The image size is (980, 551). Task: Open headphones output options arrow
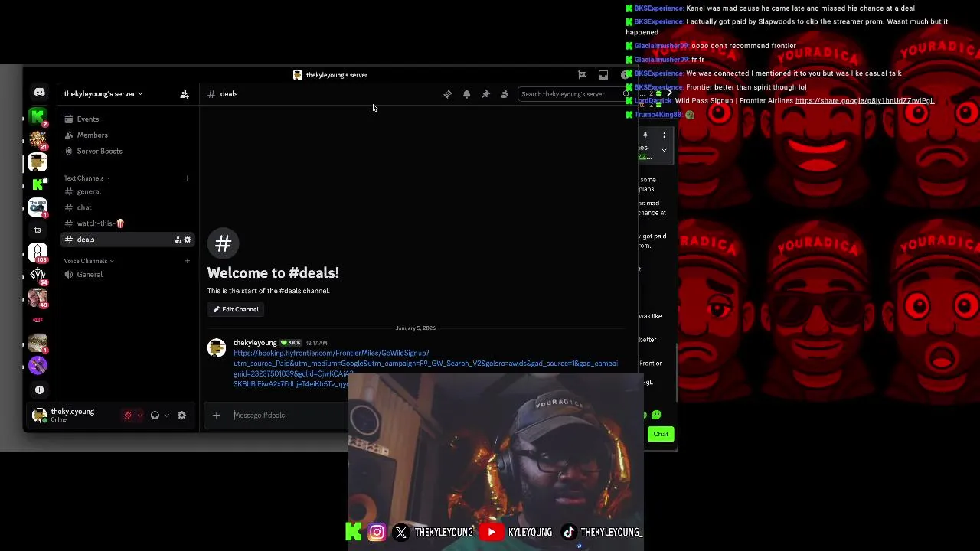click(166, 416)
